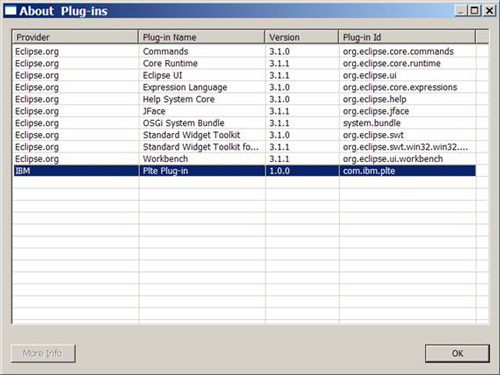Image resolution: width=500 pixels, height=375 pixels.
Task: Select the Plte Plug-in name cell
Action: [202, 171]
